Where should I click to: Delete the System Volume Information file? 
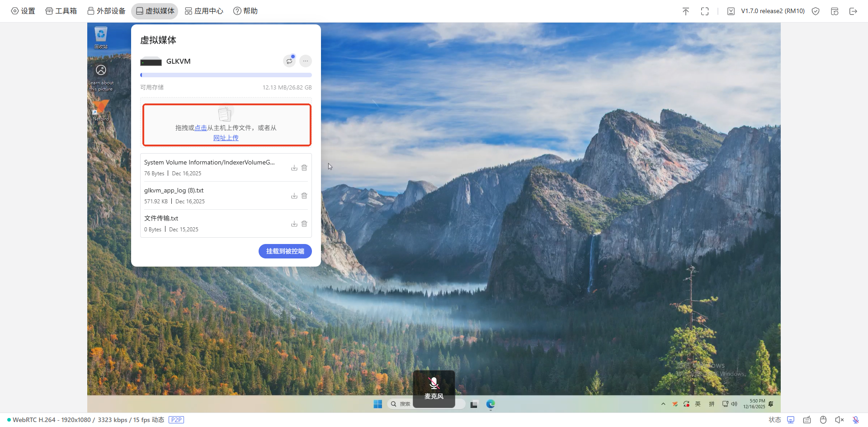(304, 168)
